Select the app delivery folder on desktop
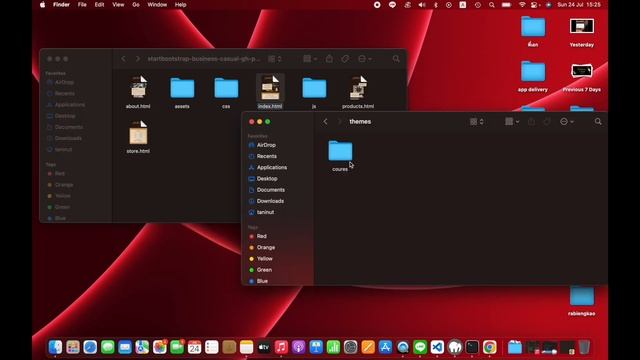The image size is (640, 360). click(x=533, y=72)
